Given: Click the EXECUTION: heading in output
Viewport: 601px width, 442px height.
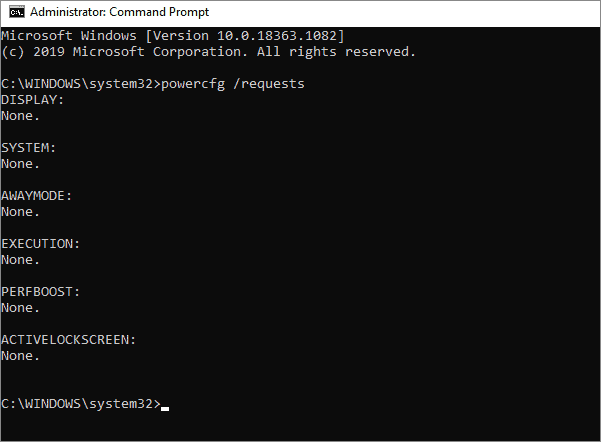Looking at the screenshot, I should [x=41, y=244].
